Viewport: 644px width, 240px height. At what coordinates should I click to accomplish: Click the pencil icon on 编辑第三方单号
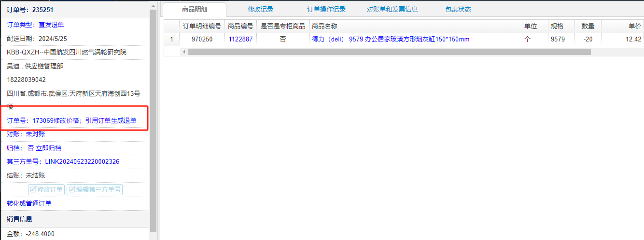point(72,189)
